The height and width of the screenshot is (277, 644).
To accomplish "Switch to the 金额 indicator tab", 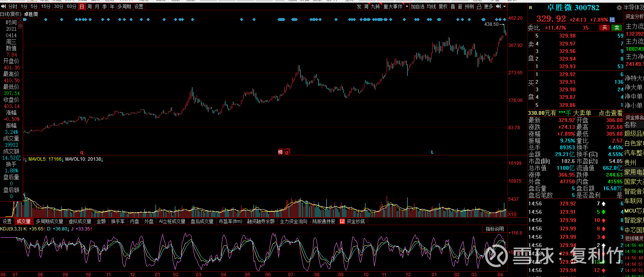I will coord(101,221).
